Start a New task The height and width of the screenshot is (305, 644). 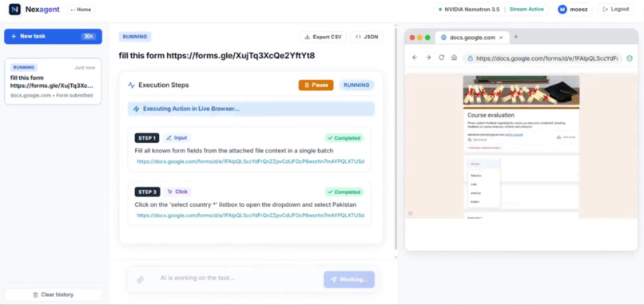click(x=53, y=36)
